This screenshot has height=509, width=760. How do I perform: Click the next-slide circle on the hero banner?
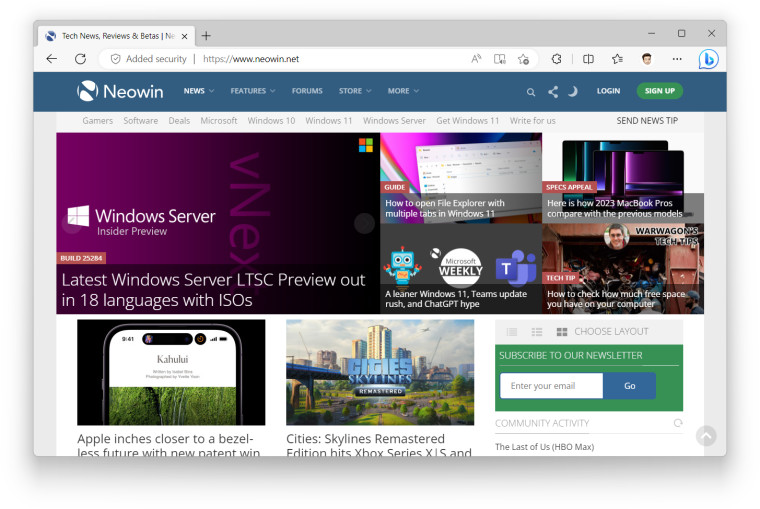[x=364, y=223]
